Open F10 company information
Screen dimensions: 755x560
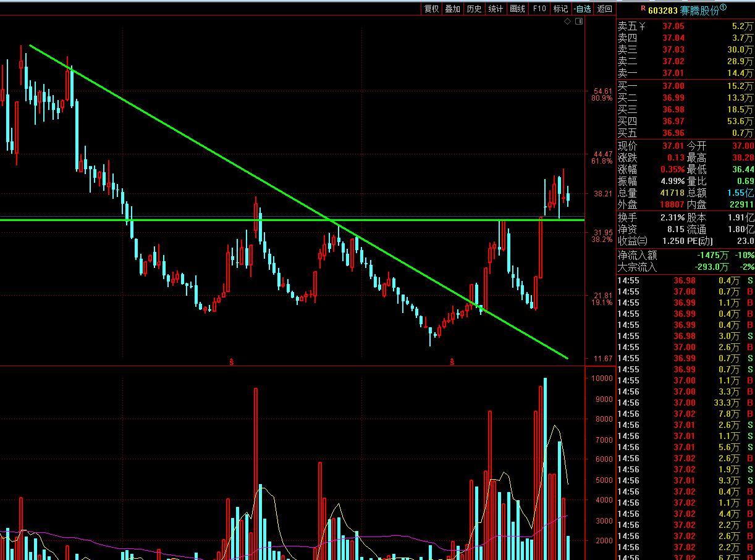point(539,9)
